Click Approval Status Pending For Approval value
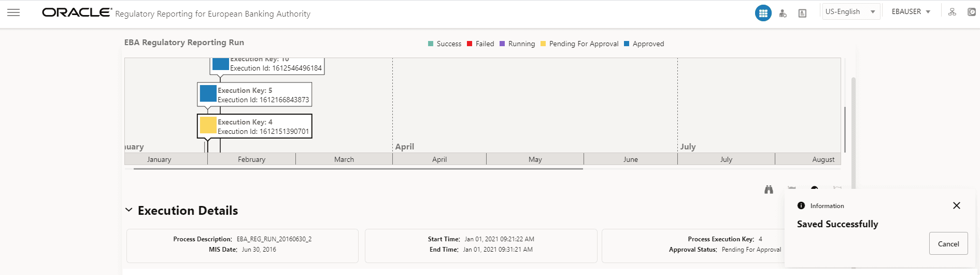980x275 pixels. point(751,250)
